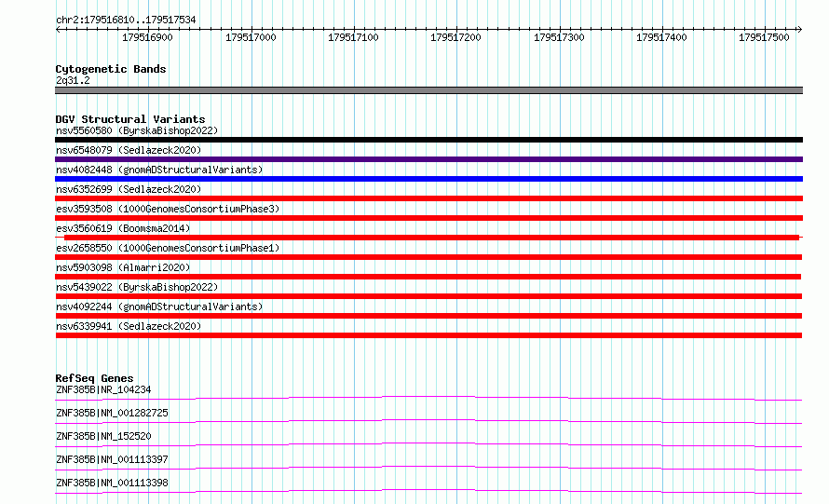Select the black nsv5560580 variant bar

(428, 140)
